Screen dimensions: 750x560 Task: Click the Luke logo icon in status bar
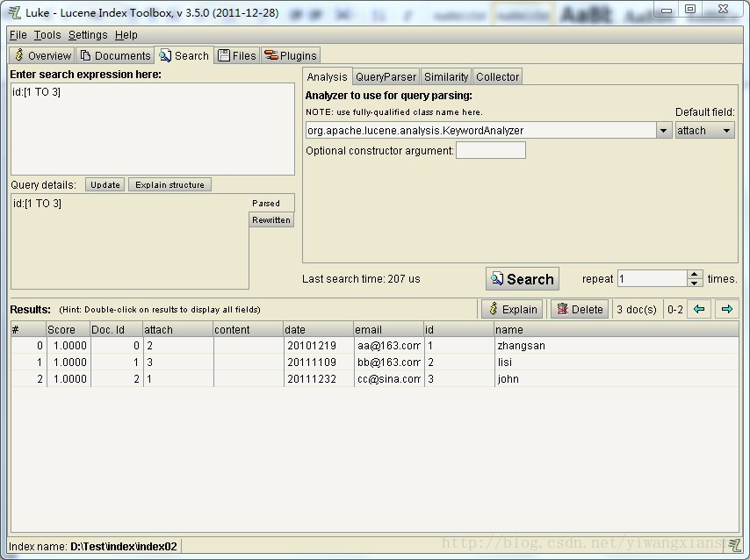[x=733, y=545]
